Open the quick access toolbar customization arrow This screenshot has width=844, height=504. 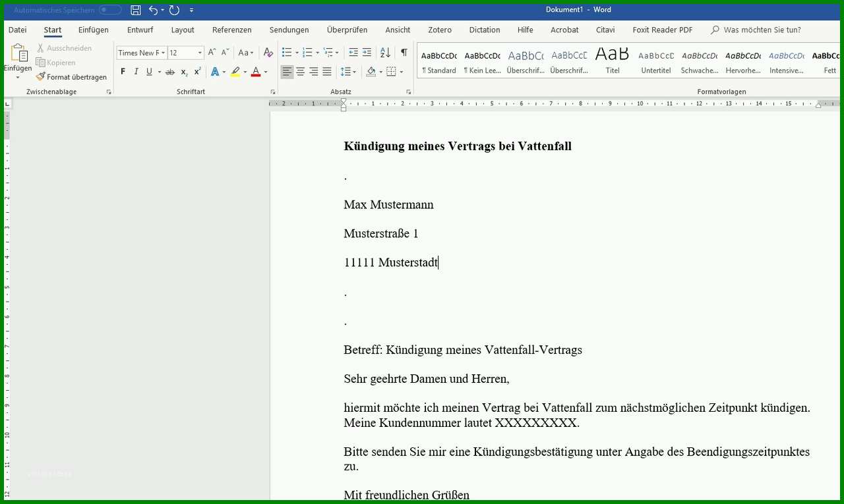coord(191,10)
